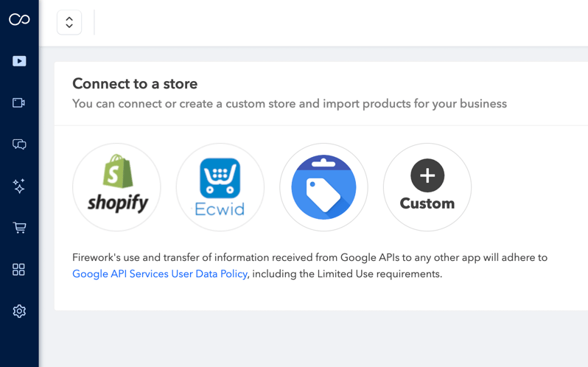588x367 pixels.
Task: Click the Shopify wordmark text
Action: (x=118, y=203)
